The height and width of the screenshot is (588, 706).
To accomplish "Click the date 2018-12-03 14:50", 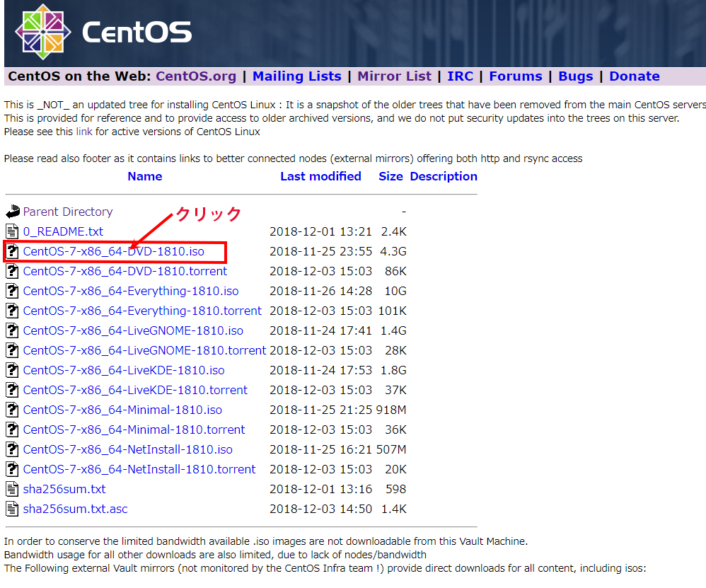I will [320, 509].
